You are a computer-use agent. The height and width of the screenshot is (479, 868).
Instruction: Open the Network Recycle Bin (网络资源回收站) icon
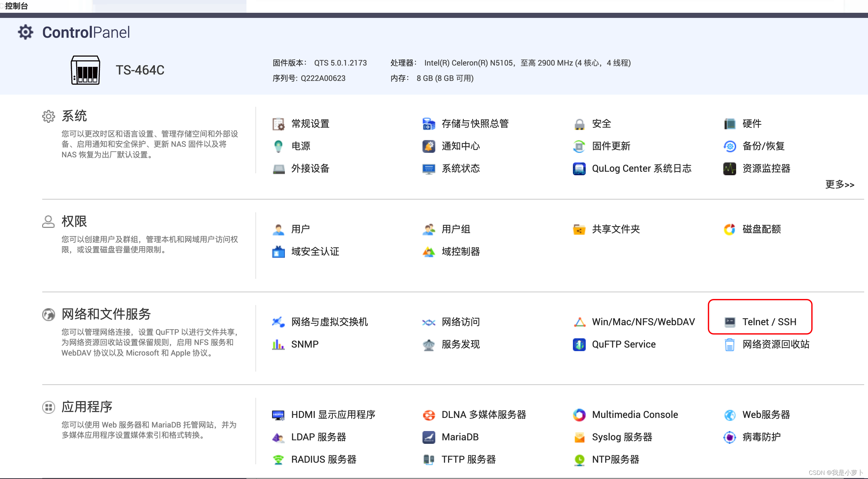[729, 344]
